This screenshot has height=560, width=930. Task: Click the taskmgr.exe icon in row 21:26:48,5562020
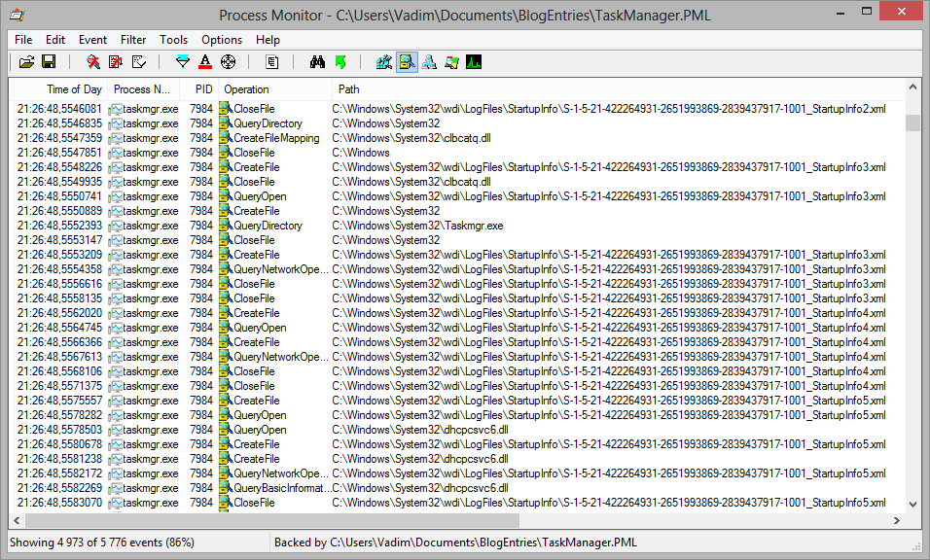tap(115, 313)
